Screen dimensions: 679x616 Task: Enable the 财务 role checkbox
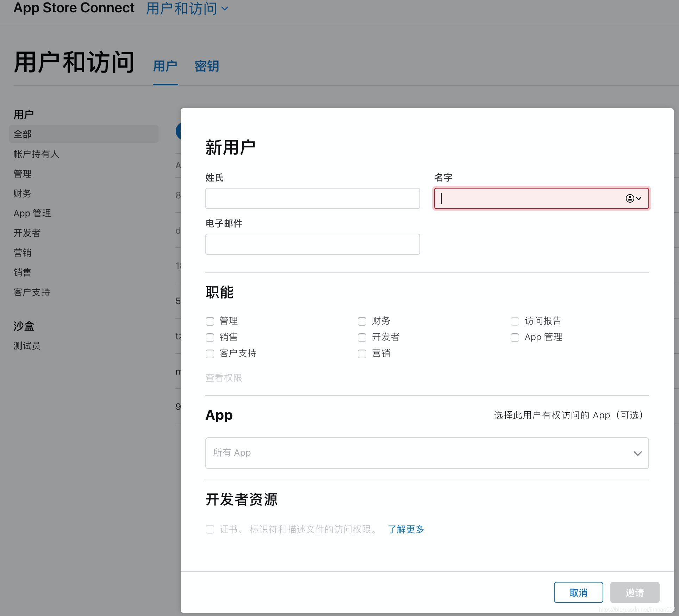[362, 321]
